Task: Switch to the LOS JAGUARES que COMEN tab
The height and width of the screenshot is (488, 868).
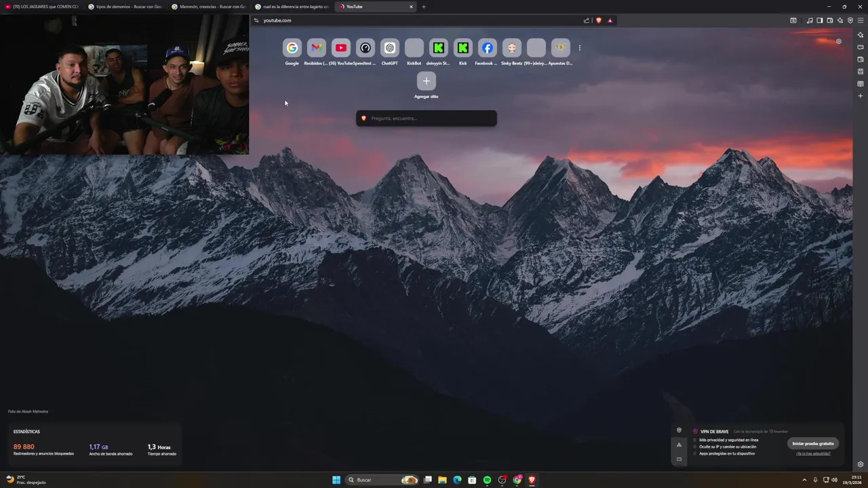Action: click(x=41, y=7)
